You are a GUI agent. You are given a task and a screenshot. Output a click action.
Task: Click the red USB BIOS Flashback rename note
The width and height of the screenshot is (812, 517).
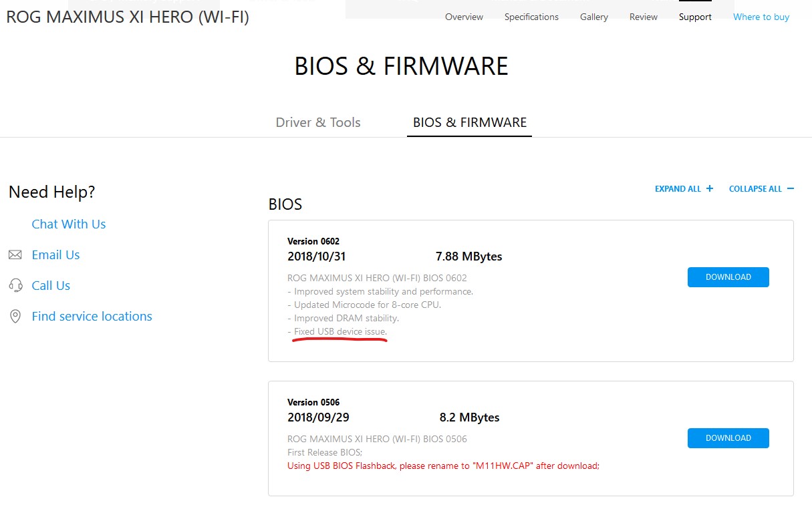pyautogui.click(x=443, y=466)
